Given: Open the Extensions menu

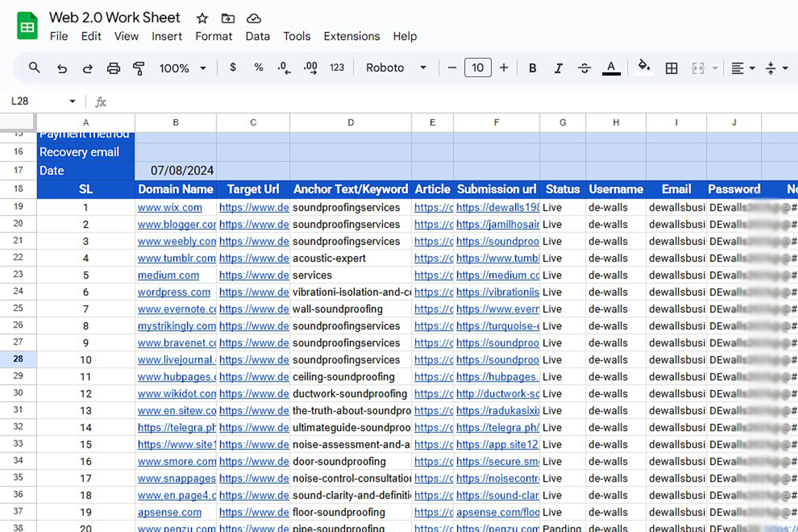Looking at the screenshot, I should (351, 36).
